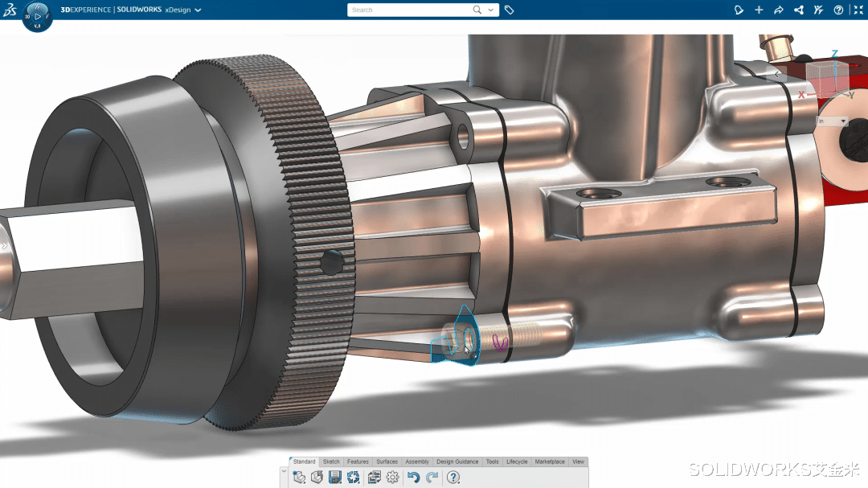This screenshot has height=488, width=868.
Task: Click the notification bell in the top bar
Action: 739,10
